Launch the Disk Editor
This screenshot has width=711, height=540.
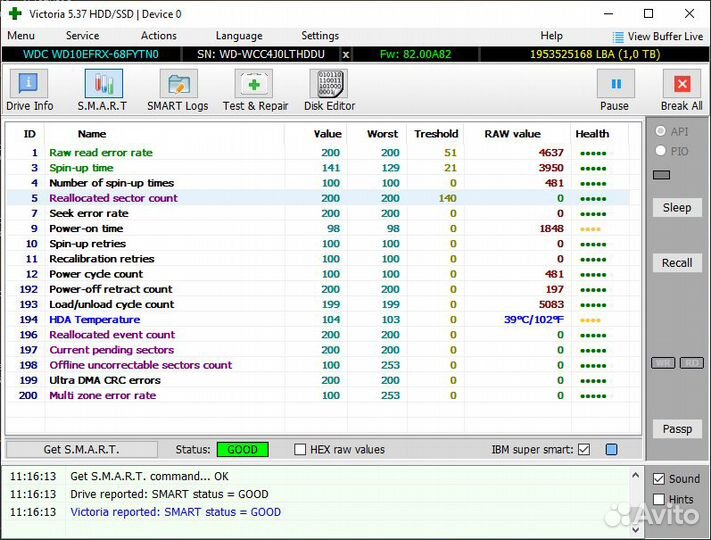[329, 91]
